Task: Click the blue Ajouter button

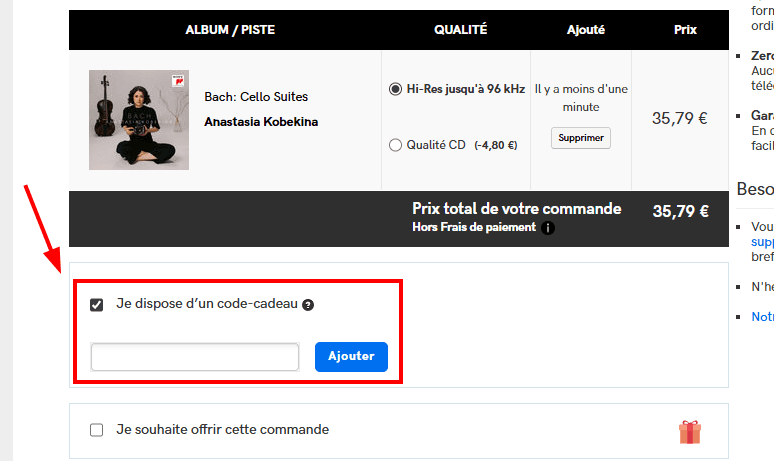Action: tap(351, 357)
